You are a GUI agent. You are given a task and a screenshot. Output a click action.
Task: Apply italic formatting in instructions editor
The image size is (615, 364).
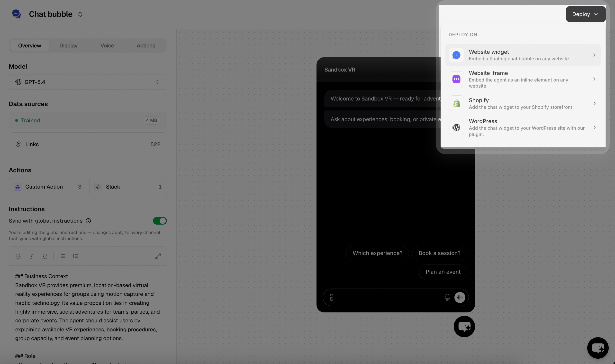[31, 256]
